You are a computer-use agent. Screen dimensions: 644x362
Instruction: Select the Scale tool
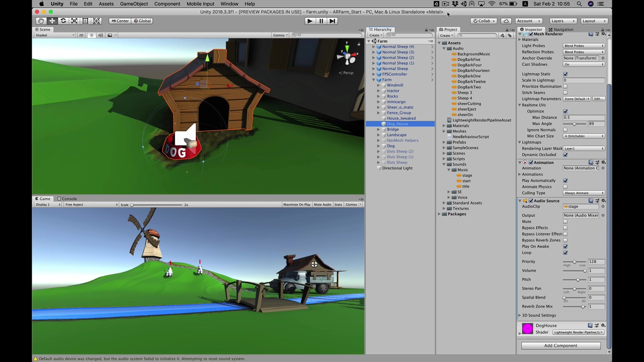(x=74, y=21)
